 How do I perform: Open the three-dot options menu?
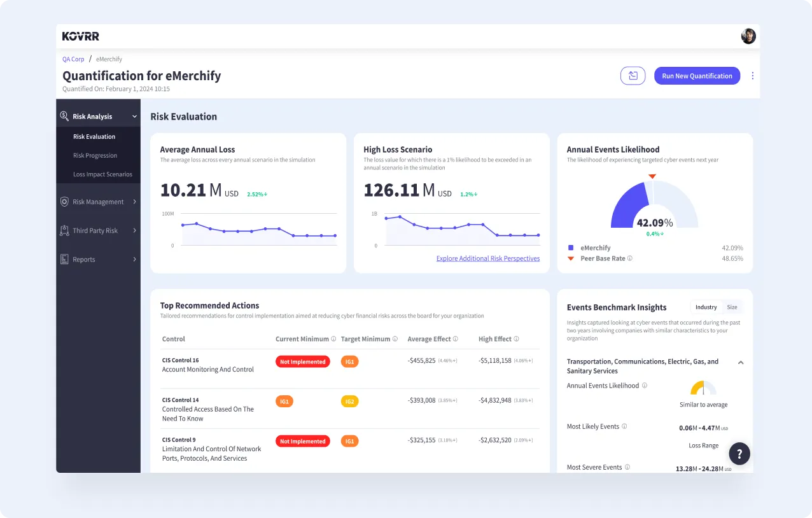click(752, 76)
